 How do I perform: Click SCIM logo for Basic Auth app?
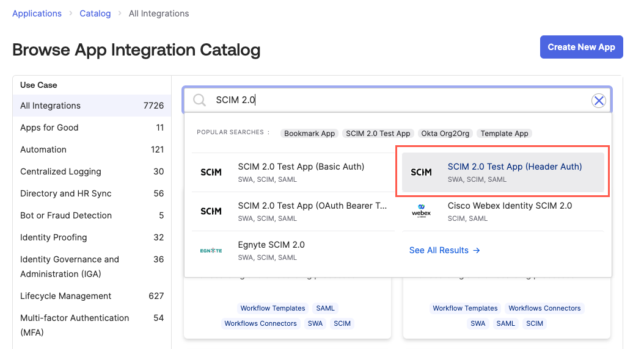point(211,172)
